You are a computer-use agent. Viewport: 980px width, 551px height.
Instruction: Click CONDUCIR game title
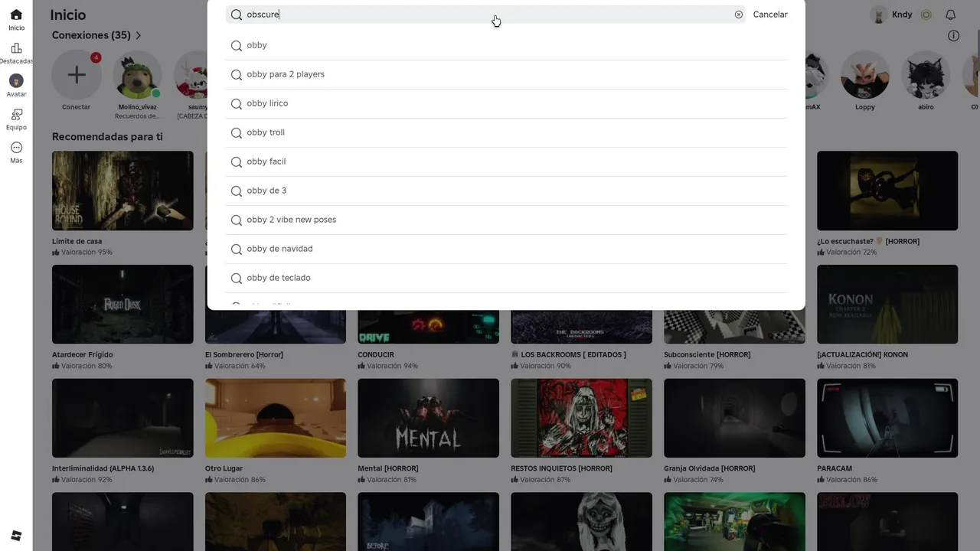376,355
